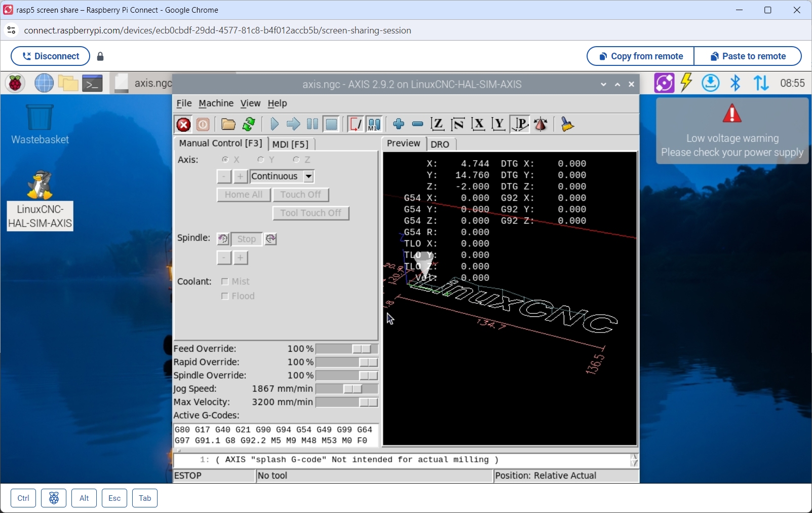Click the Touch Off button

(x=301, y=195)
